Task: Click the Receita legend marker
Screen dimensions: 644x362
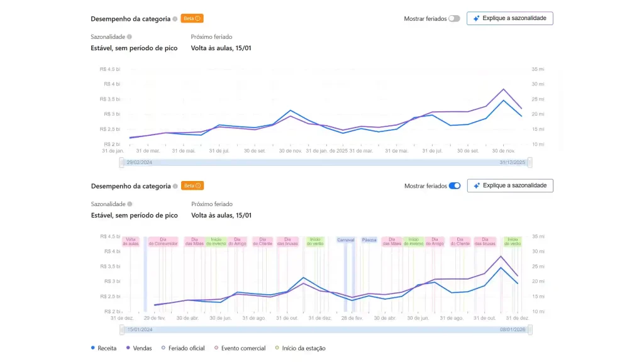Action: tap(93, 348)
